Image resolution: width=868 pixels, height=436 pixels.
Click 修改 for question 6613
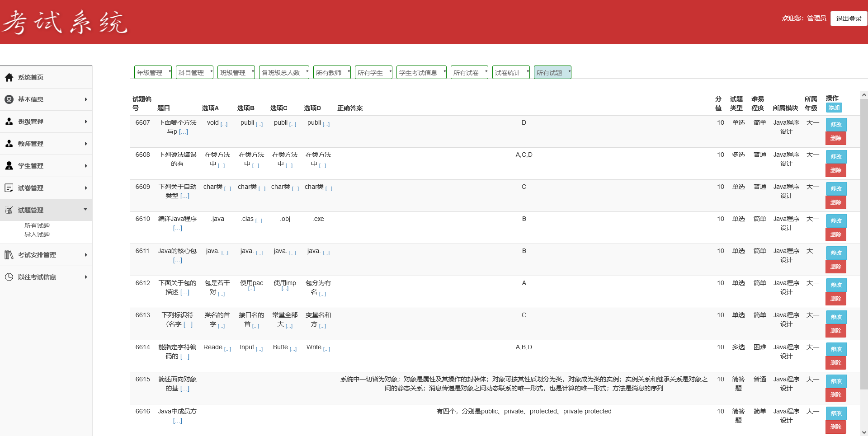pos(836,317)
